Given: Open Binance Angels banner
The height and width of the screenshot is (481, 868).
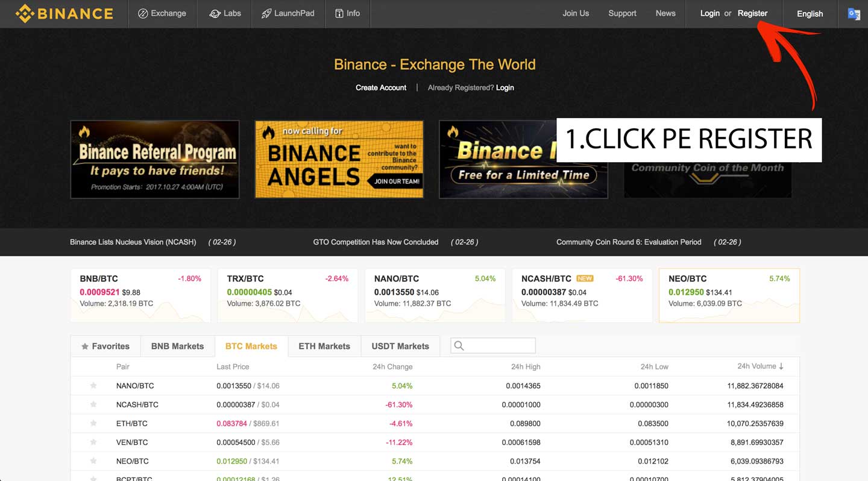Looking at the screenshot, I should point(339,159).
